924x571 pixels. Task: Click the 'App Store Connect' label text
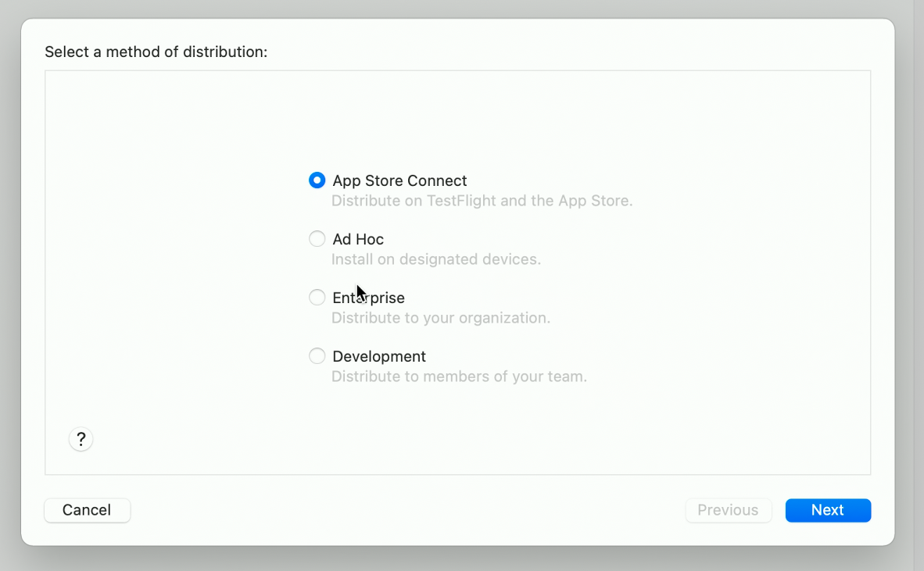[x=399, y=180]
